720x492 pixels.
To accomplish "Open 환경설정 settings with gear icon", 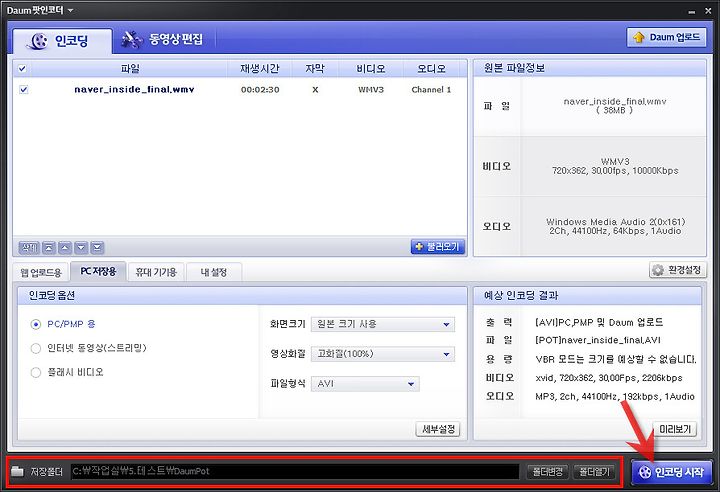I will (678, 270).
